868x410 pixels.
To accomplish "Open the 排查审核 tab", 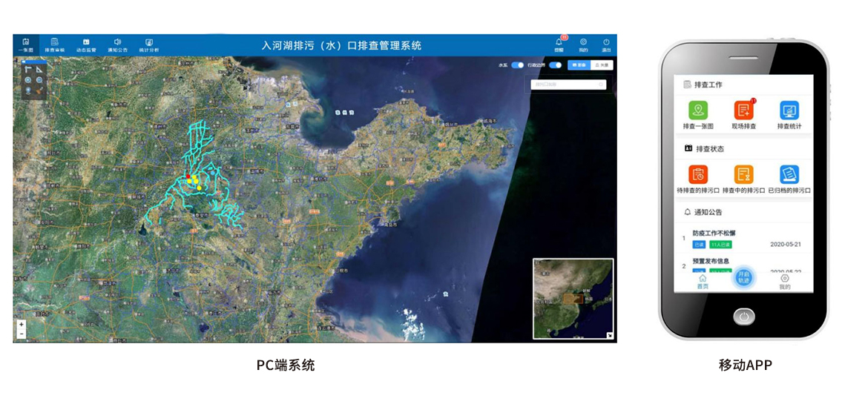I will 55,44.
